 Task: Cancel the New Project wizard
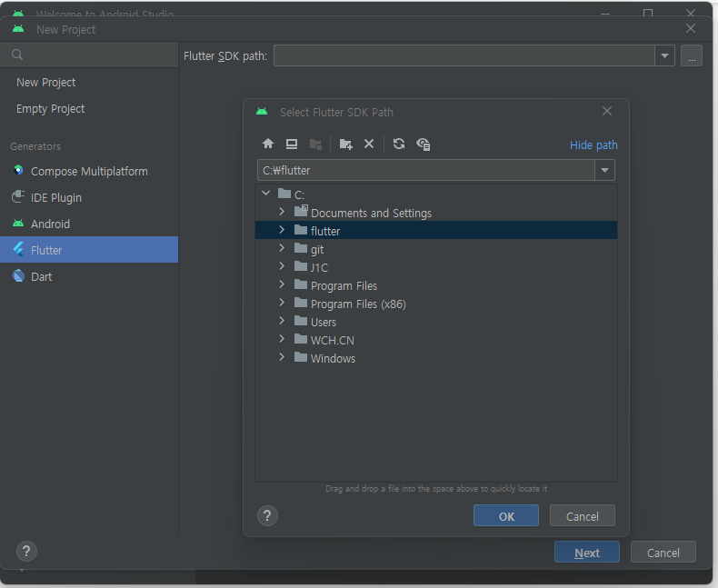(x=663, y=553)
